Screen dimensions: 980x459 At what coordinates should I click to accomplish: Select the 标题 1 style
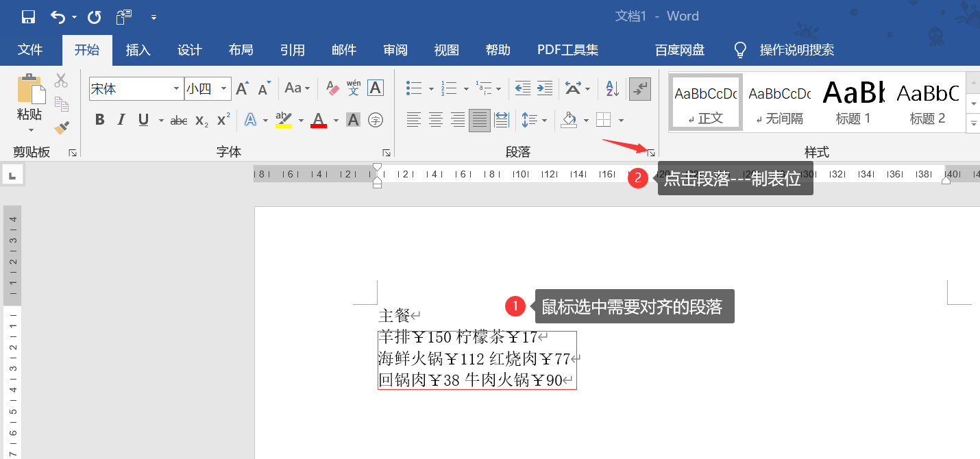(853, 101)
